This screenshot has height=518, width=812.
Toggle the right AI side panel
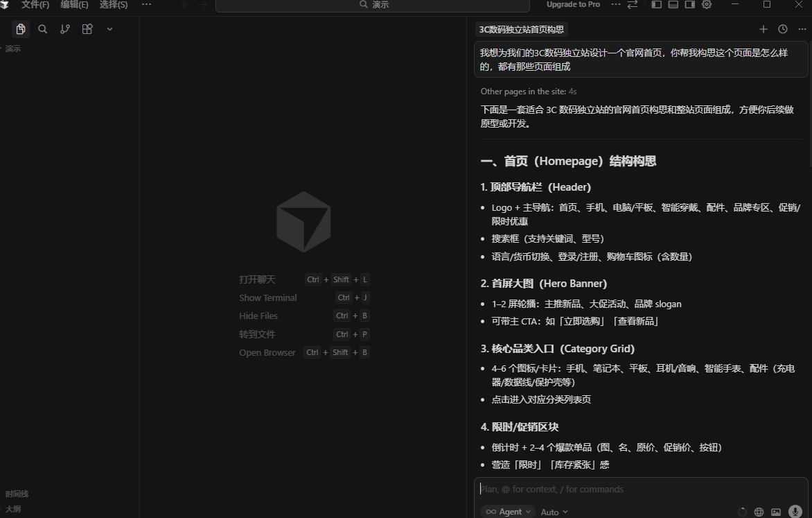pyautogui.click(x=689, y=5)
